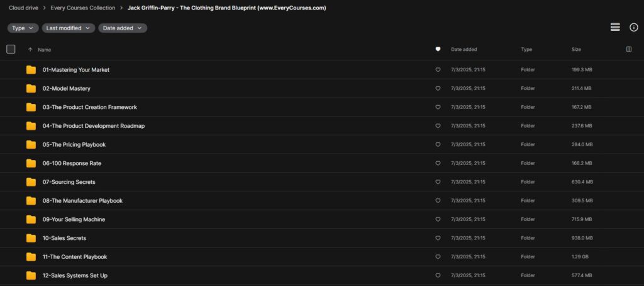Select 04-The Product Development Roadmap name

click(x=94, y=126)
